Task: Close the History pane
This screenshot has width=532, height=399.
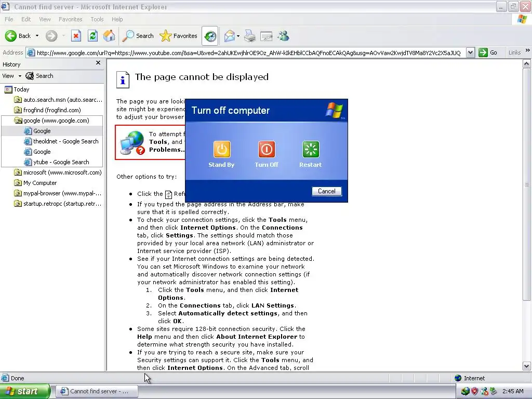Action: pyautogui.click(x=98, y=63)
